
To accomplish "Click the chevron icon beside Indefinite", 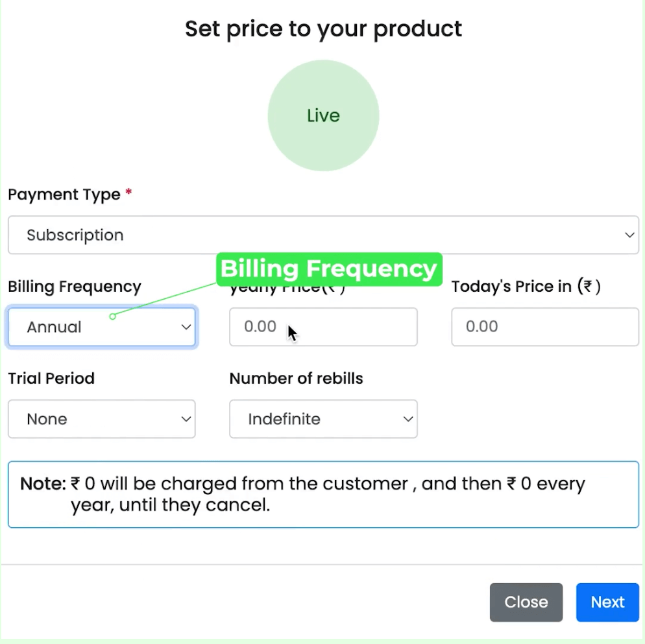I will [408, 419].
